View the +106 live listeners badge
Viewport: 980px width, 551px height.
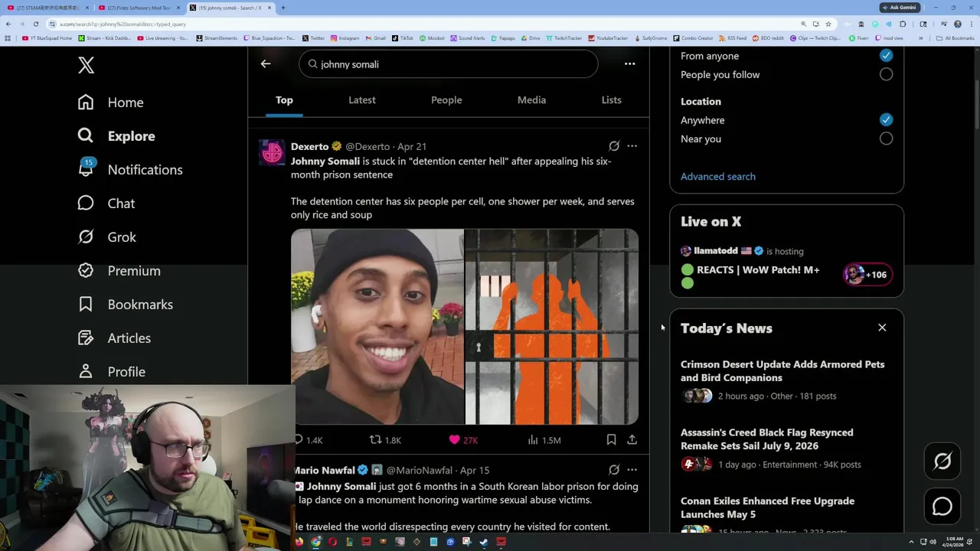(867, 275)
